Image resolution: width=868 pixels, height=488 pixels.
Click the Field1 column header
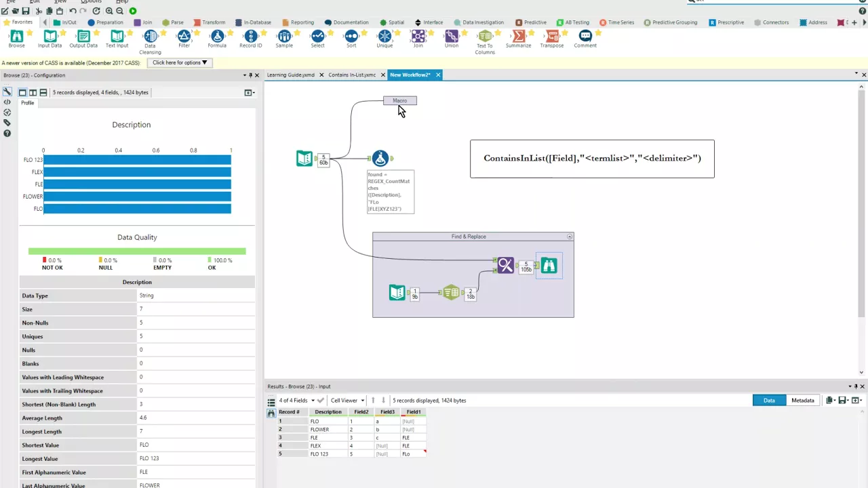pos(414,412)
